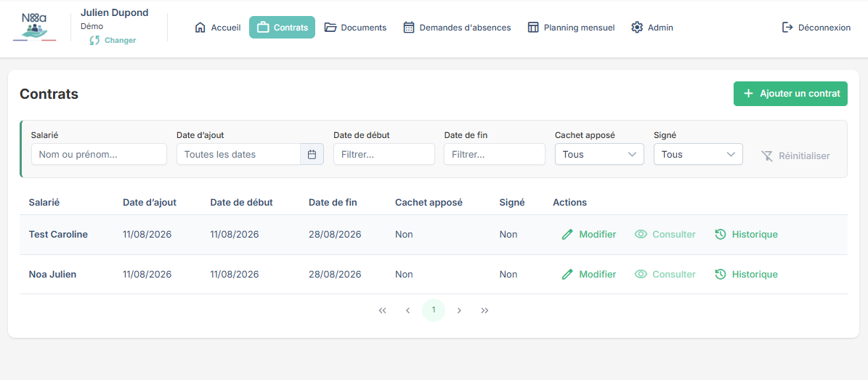Image resolution: width=868 pixels, height=380 pixels.
Task: Click the Noa logo in header
Action: (34, 27)
